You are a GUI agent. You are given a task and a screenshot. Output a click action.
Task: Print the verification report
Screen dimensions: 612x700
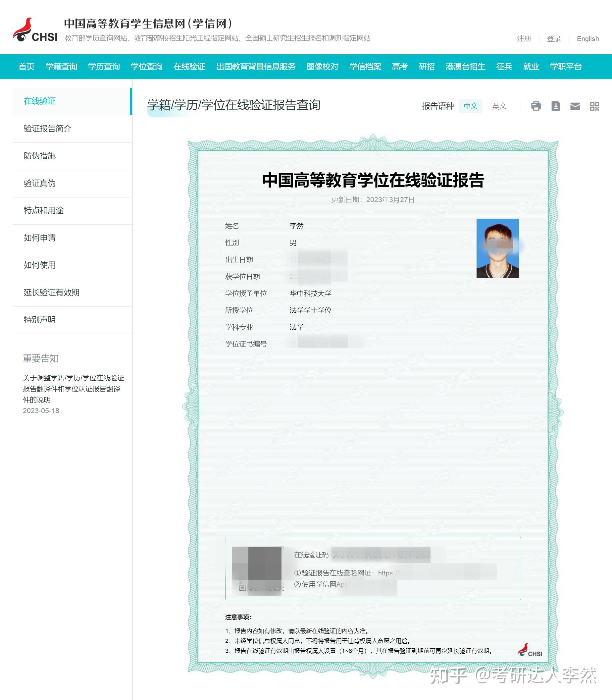(x=536, y=106)
